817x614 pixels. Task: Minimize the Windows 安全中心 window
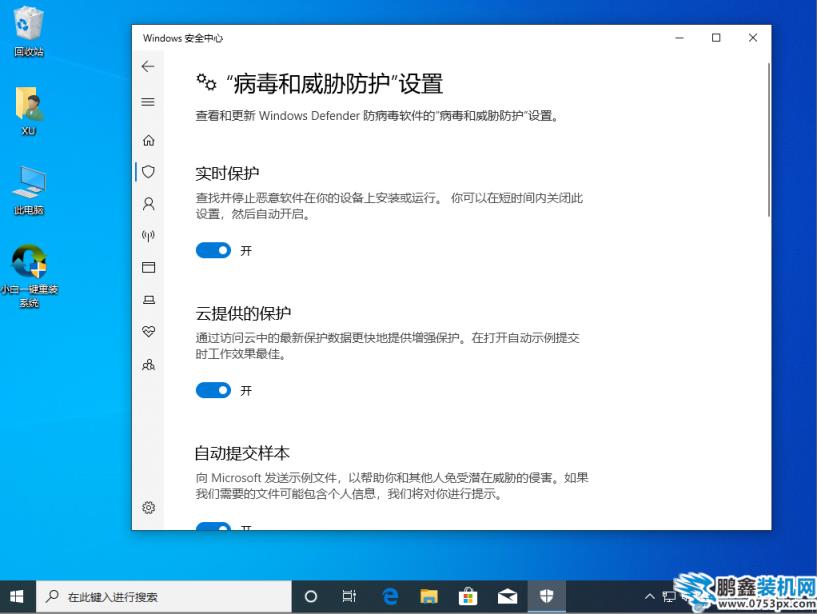[679, 38]
